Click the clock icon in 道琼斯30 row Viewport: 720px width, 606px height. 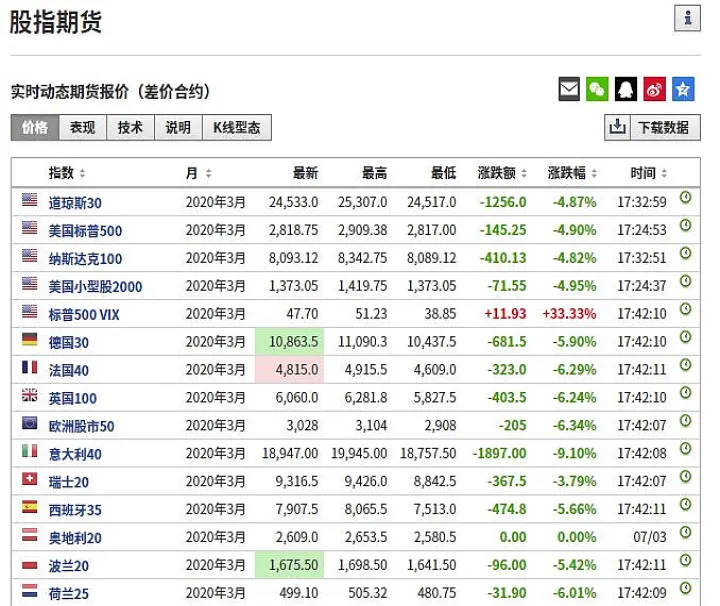pos(686,197)
